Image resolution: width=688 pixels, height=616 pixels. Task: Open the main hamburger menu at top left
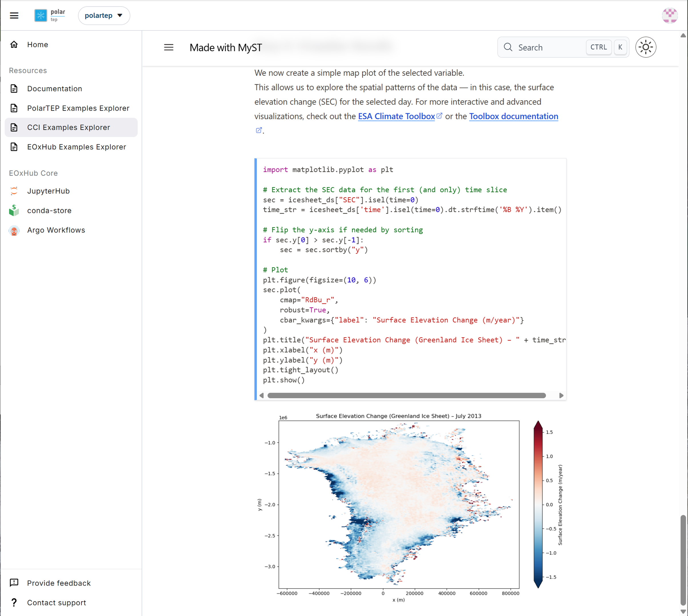point(14,15)
